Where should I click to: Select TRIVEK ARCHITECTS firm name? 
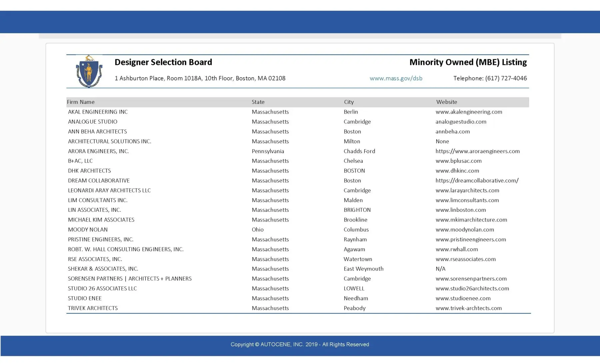tap(93, 308)
